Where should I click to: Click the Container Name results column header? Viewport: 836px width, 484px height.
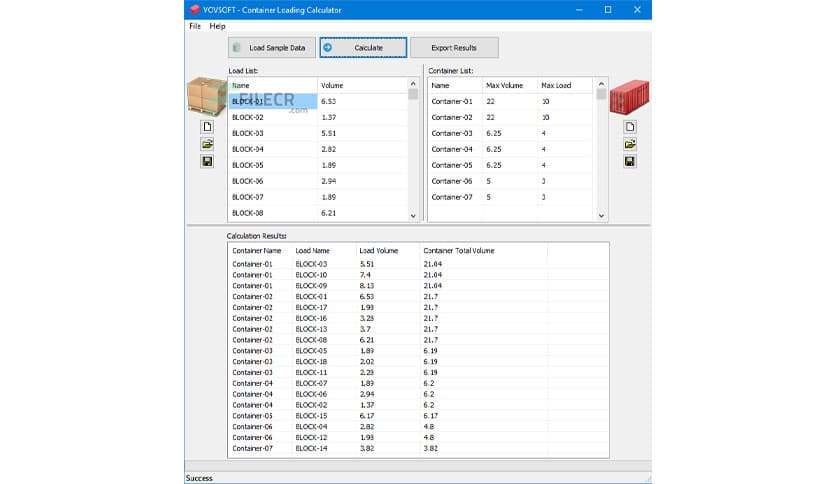(260, 251)
